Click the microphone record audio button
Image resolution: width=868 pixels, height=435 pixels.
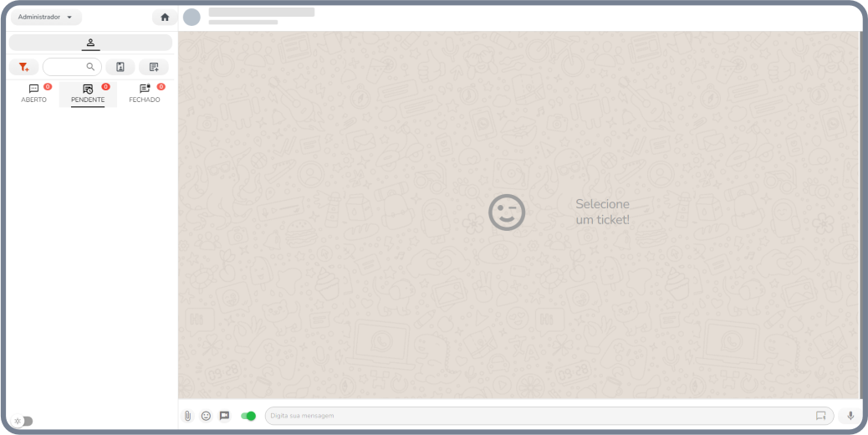850,416
